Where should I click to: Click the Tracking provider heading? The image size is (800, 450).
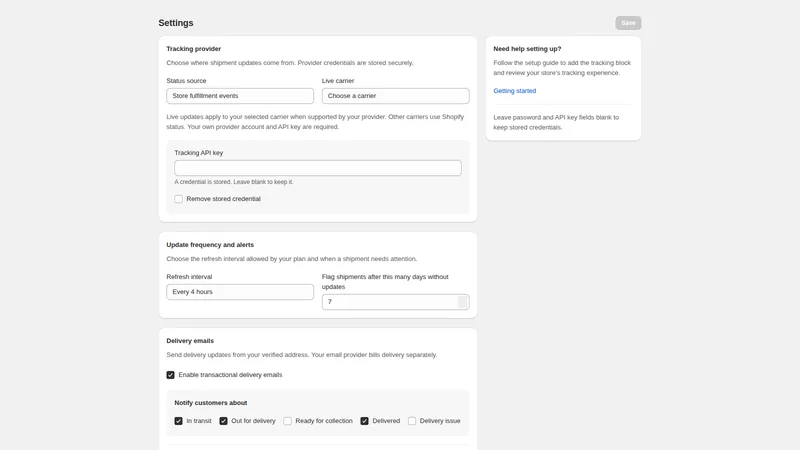click(x=193, y=49)
